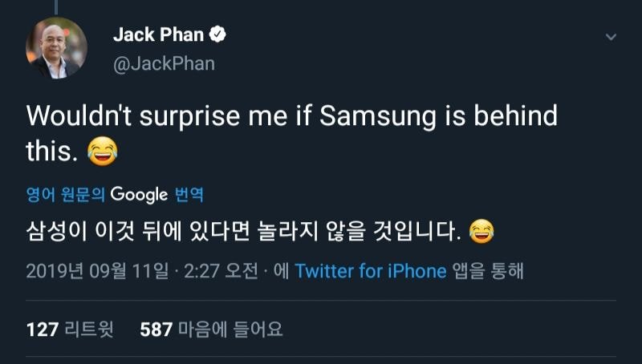Open the @JackPhan handle
This screenshot has width=642, height=364.
tap(164, 63)
